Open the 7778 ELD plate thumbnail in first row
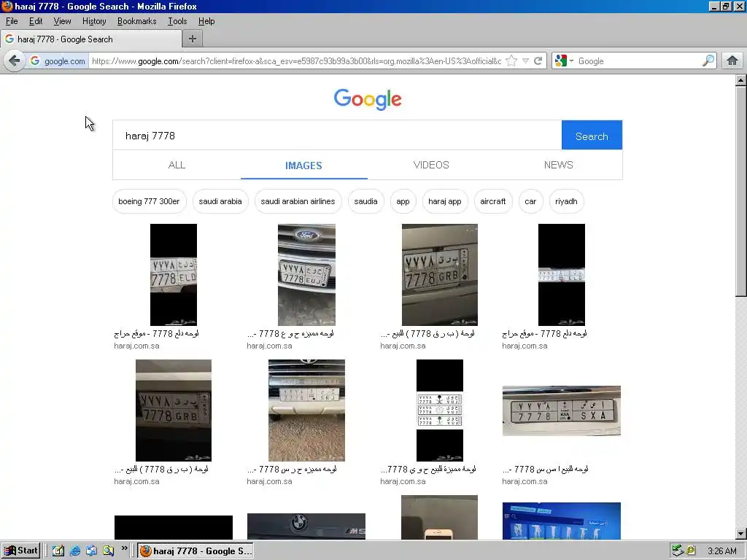 click(x=174, y=275)
